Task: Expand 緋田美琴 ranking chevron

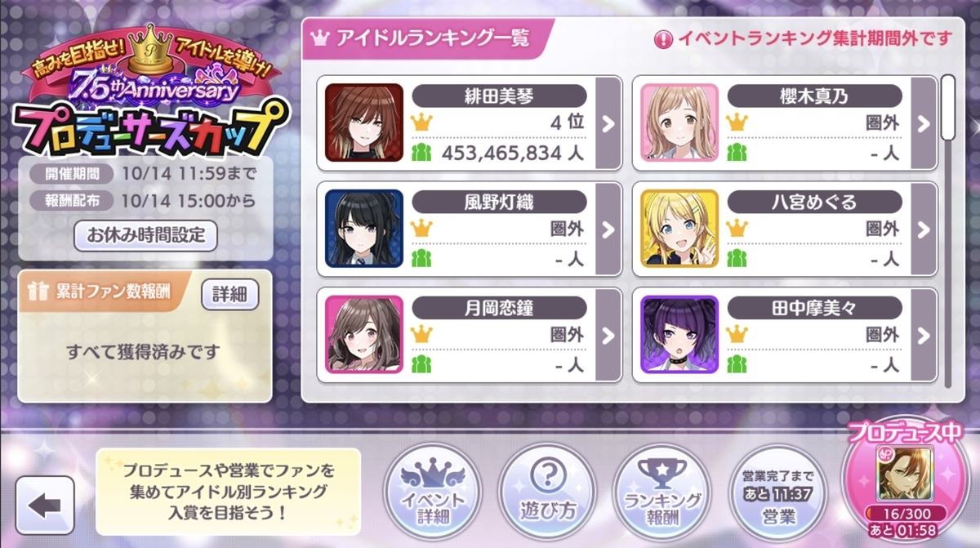Action: [x=608, y=123]
